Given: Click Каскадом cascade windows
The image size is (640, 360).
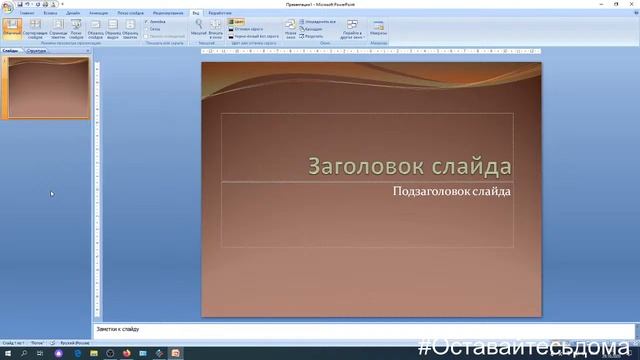Looking at the screenshot, I should (x=311, y=29).
